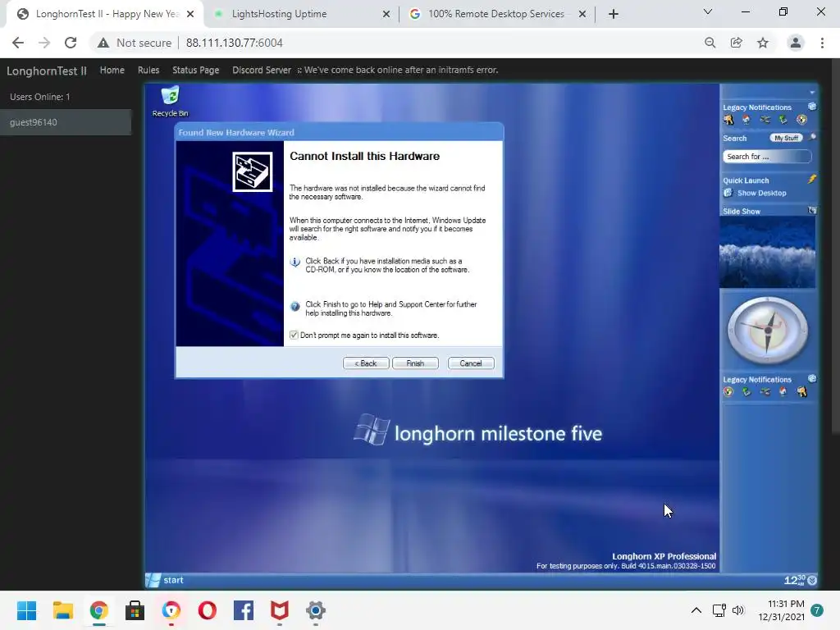Click the keys icon in Legacy Notifications below clock

[x=801, y=391]
